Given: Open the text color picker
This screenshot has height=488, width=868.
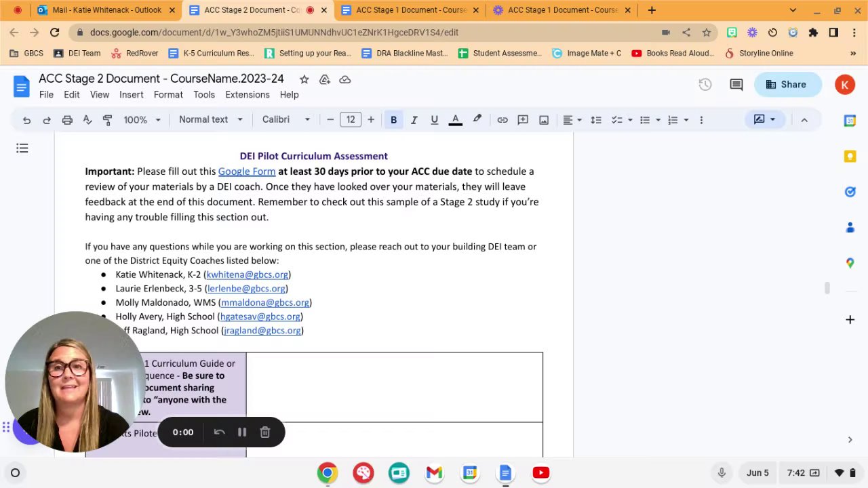Looking at the screenshot, I should (x=456, y=120).
